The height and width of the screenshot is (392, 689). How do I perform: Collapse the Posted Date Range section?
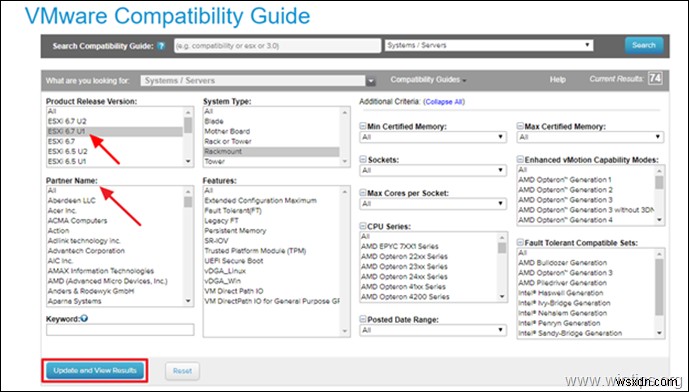pyautogui.click(x=363, y=319)
